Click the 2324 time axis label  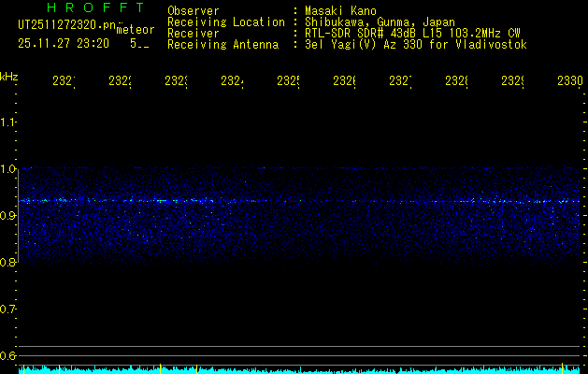[x=232, y=81]
